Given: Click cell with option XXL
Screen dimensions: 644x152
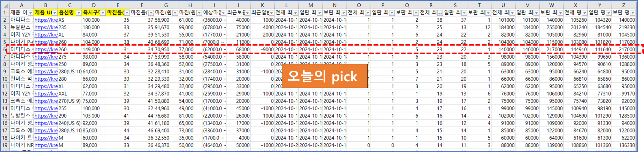Looking at the screenshot, I should 70,94.
